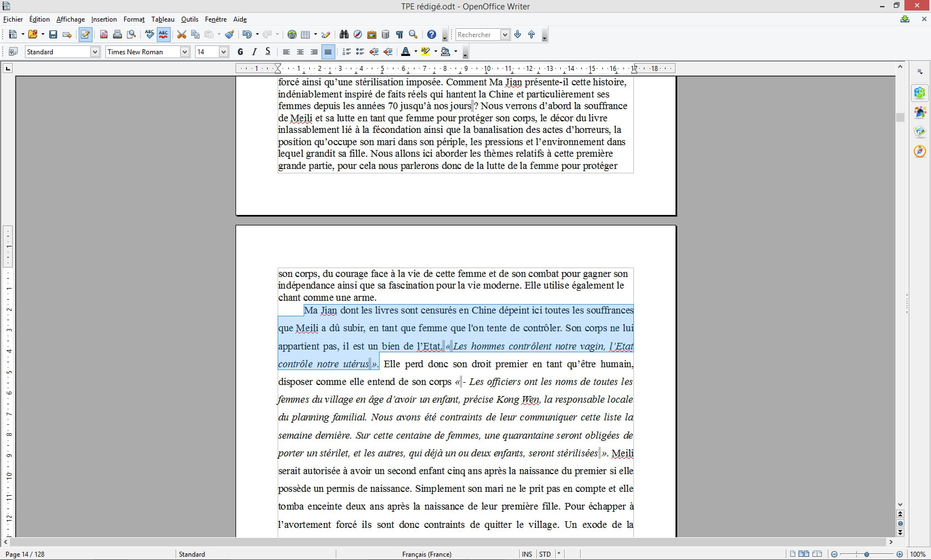Click 100% zoom percentage
Viewport: 931px width, 560px height.
pyautogui.click(x=918, y=554)
